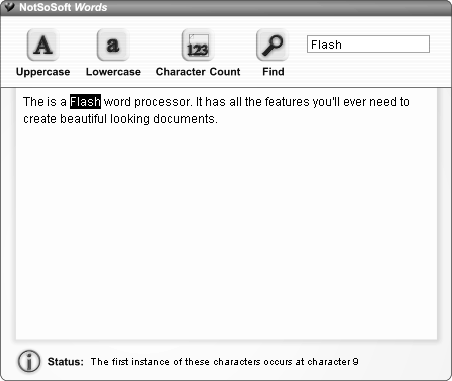The width and height of the screenshot is (452, 381).
Task: Click the status message about character 9
Action: [225, 362]
